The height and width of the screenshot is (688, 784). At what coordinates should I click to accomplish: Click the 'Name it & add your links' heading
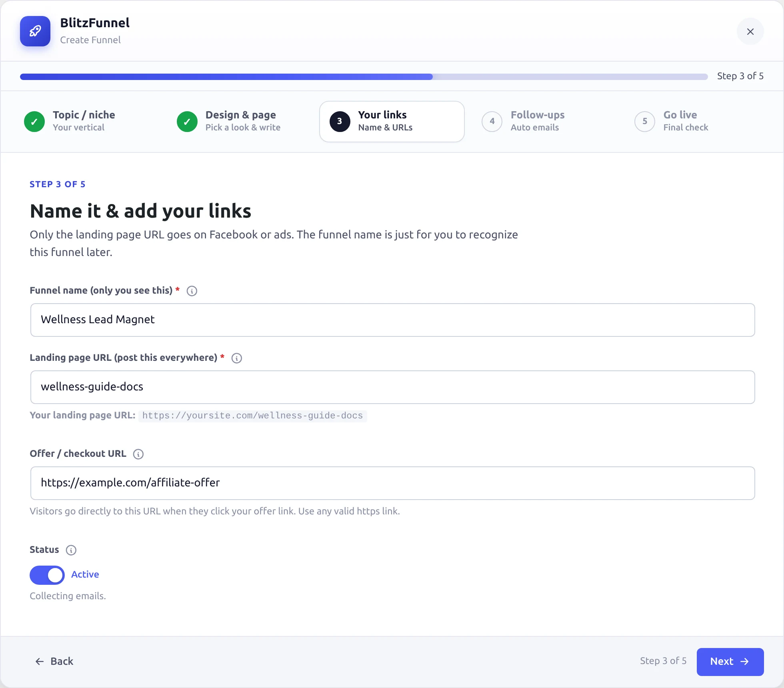pos(140,211)
